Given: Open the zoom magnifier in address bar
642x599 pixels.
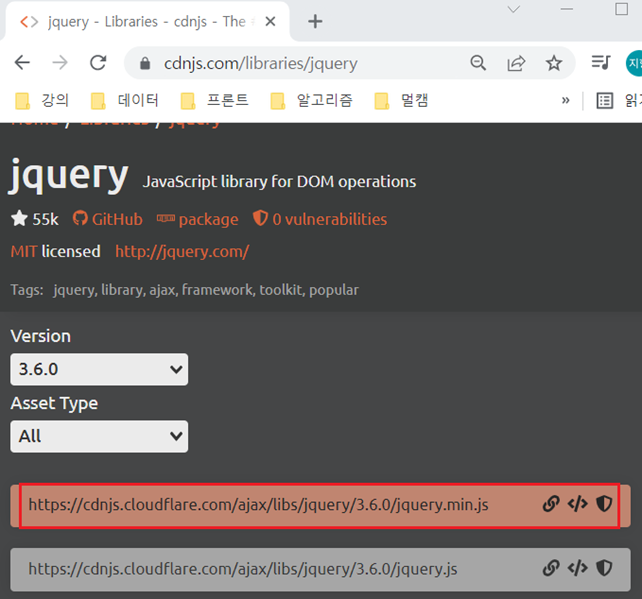Looking at the screenshot, I should coord(478,63).
